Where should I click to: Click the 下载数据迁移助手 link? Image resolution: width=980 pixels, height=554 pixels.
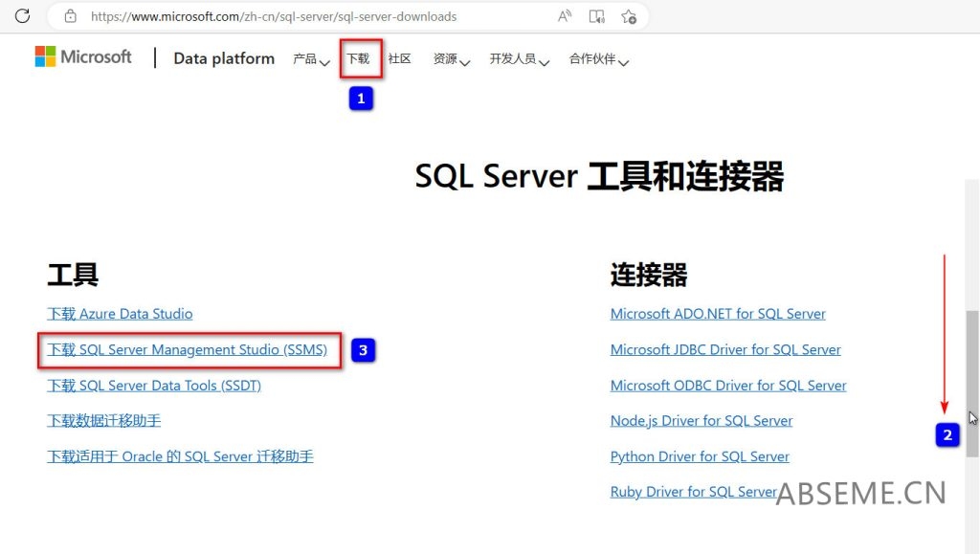[x=103, y=420]
